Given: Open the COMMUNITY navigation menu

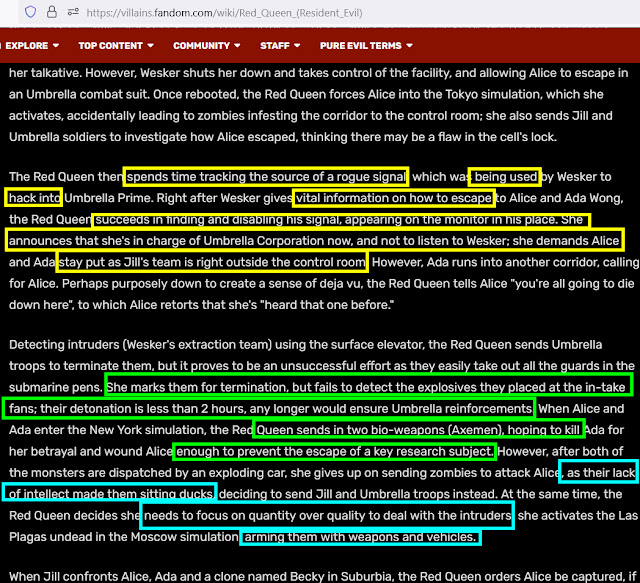Looking at the screenshot, I should tap(207, 46).
